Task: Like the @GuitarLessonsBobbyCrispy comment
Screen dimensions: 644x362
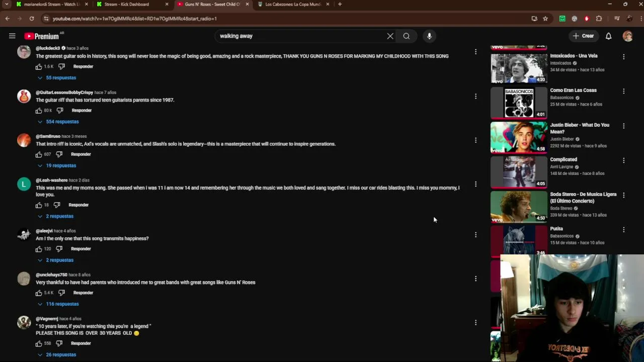Action: click(39, 110)
